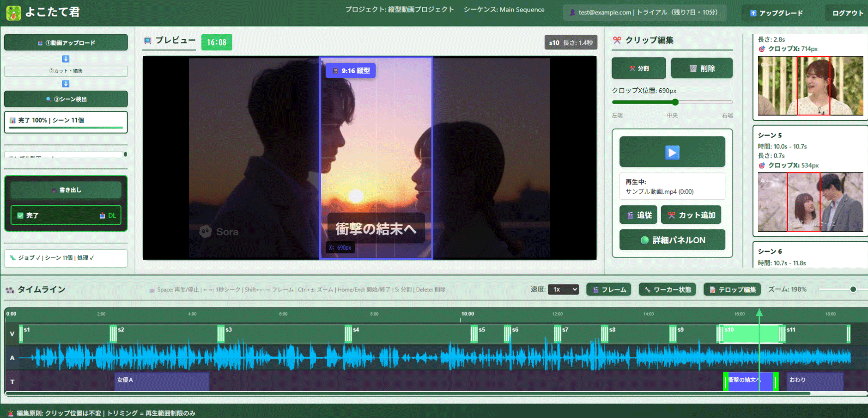The width and height of the screenshot is (868, 418).
Task: Click the ③シーン検出 step button
Action: (x=66, y=99)
